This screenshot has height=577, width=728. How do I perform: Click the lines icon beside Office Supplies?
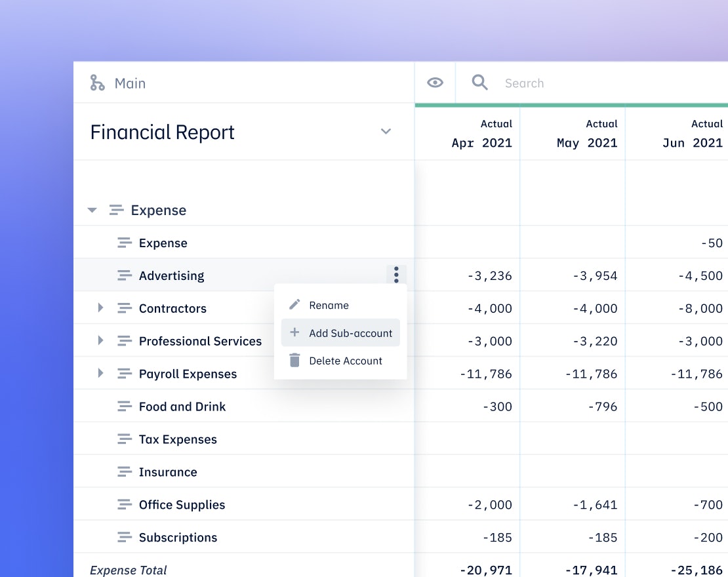click(125, 505)
